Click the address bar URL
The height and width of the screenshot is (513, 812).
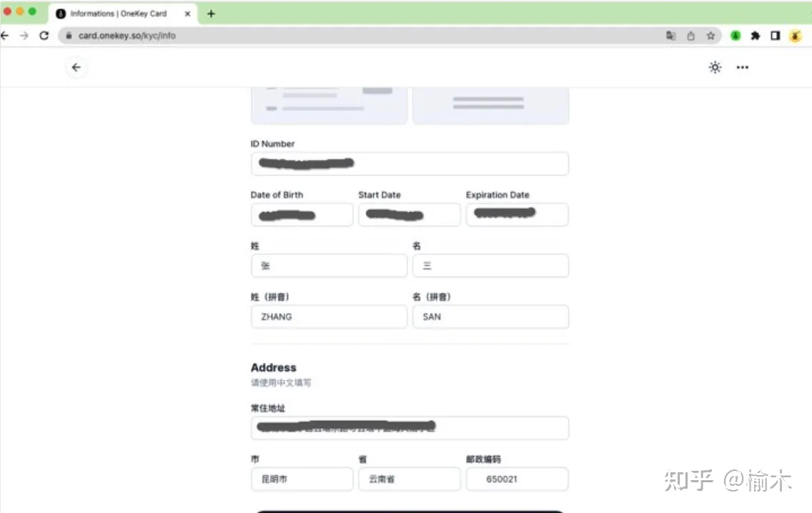tap(127, 36)
